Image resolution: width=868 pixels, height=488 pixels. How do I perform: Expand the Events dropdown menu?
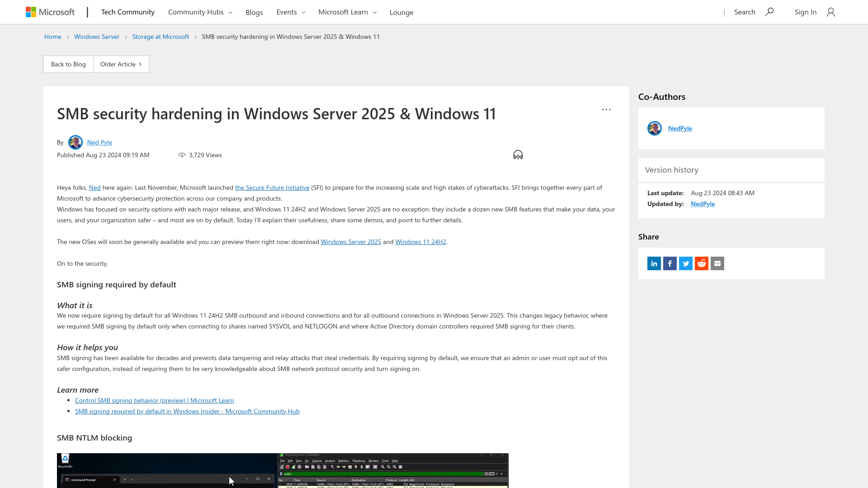pos(291,12)
